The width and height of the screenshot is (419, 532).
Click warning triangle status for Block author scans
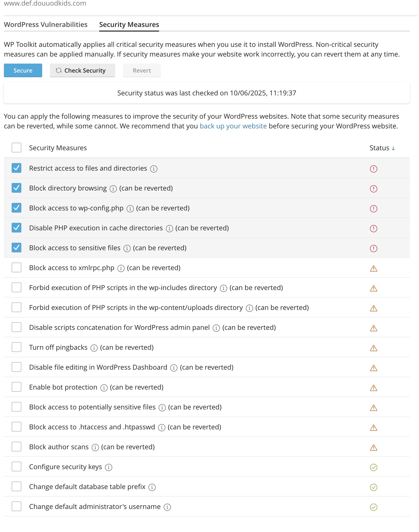pos(373,448)
